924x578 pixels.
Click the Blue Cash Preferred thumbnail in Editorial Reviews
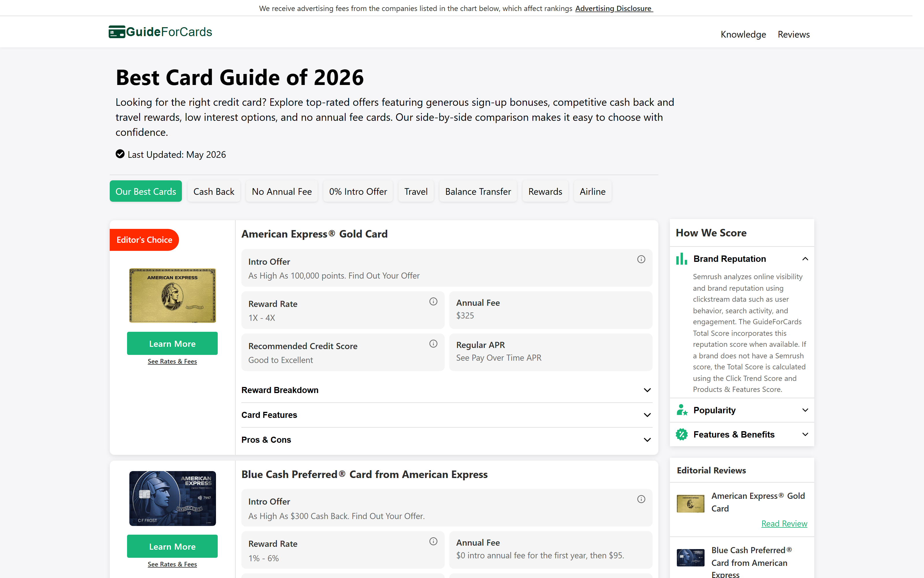pyautogui.click(x=690, y=558)
